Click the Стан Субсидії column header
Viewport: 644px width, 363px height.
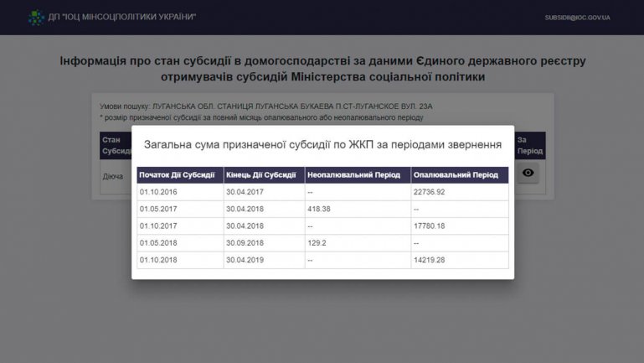tap(116, 146)
